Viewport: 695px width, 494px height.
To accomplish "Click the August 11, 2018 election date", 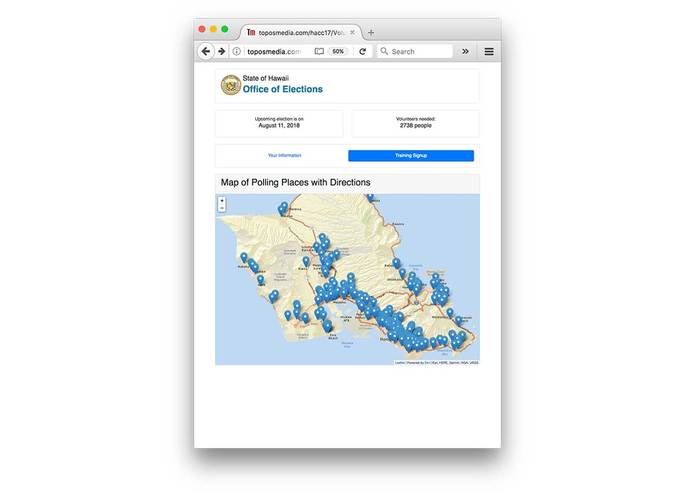I will 279,125.
